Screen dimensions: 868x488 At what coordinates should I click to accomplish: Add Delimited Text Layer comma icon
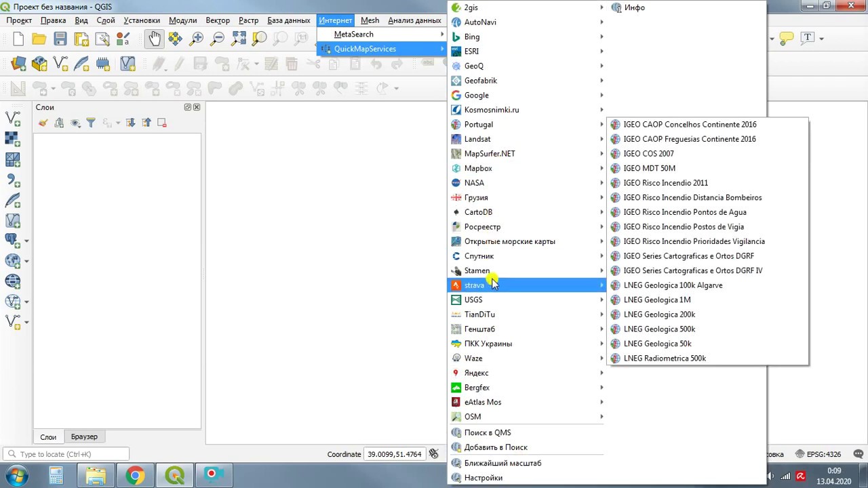coord(13,180)
